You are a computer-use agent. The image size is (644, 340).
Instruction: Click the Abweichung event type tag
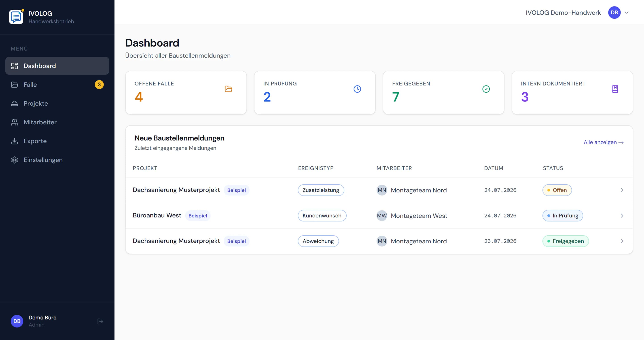click(318, 241)
